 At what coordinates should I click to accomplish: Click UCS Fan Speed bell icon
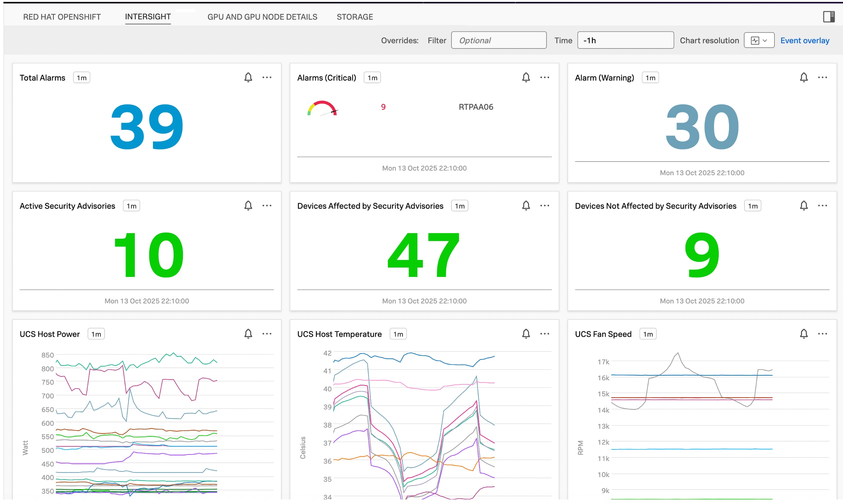tap(804, 334)
